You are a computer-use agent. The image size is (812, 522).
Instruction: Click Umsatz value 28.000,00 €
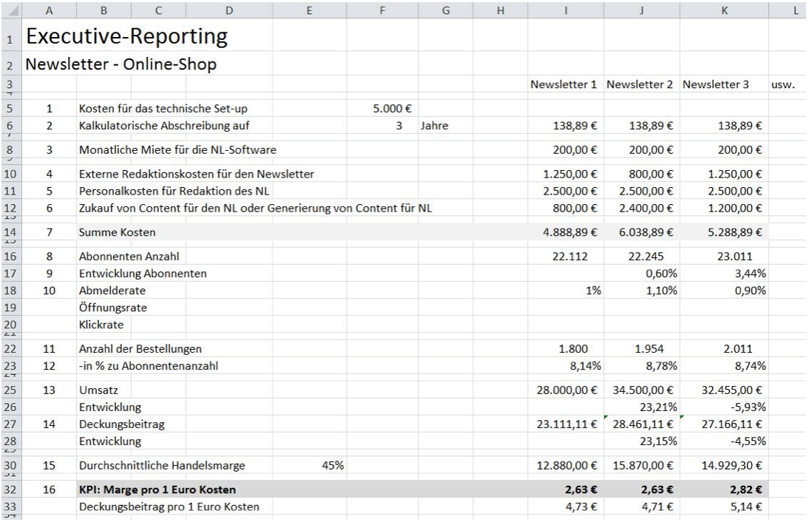point(566,389)
